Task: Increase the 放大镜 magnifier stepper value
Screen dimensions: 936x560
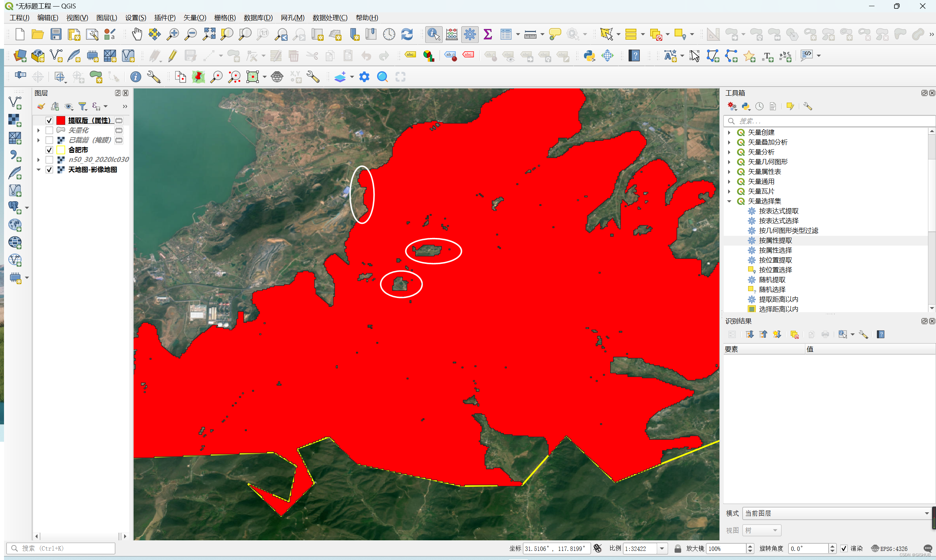Action: pyautogui.click(x=751, y=546)
